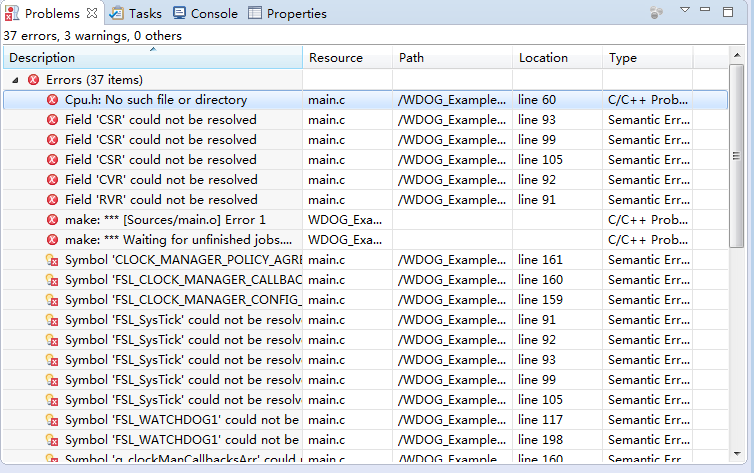The height and width of the screenshot is (473, 754).
Task: Click the filter/focus icon in the Problems toolbar
Action: coord(656,12)
